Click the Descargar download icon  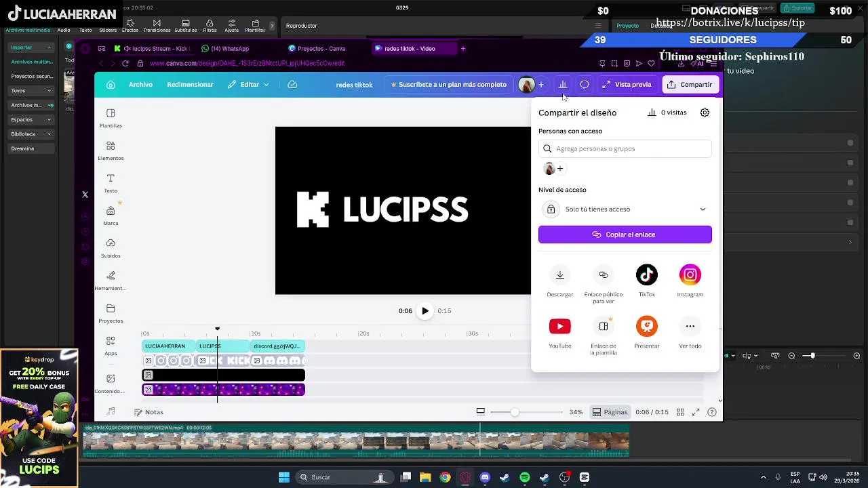[559, 274]
